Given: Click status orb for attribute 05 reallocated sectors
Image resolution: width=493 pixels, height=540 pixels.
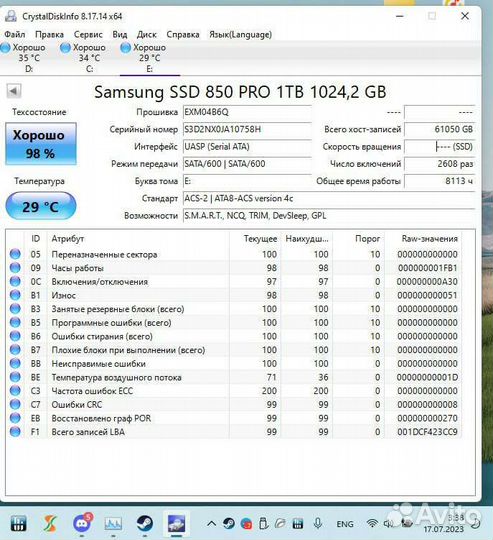Looking at the screenshot, I should point(15,254).
